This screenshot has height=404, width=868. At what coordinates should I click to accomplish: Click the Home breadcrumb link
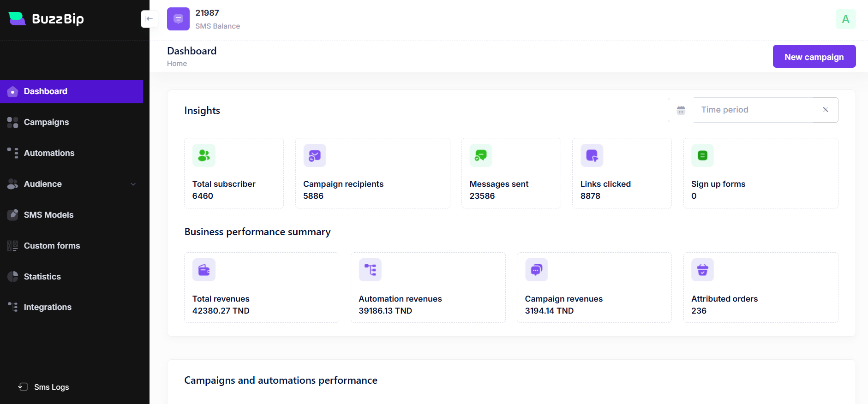point(177,64)
